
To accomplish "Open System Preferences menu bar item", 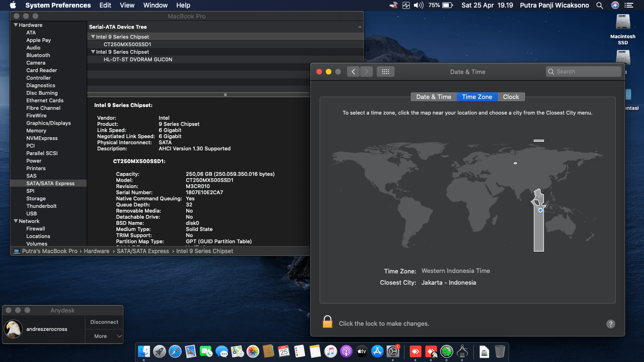I will [58, 5].
